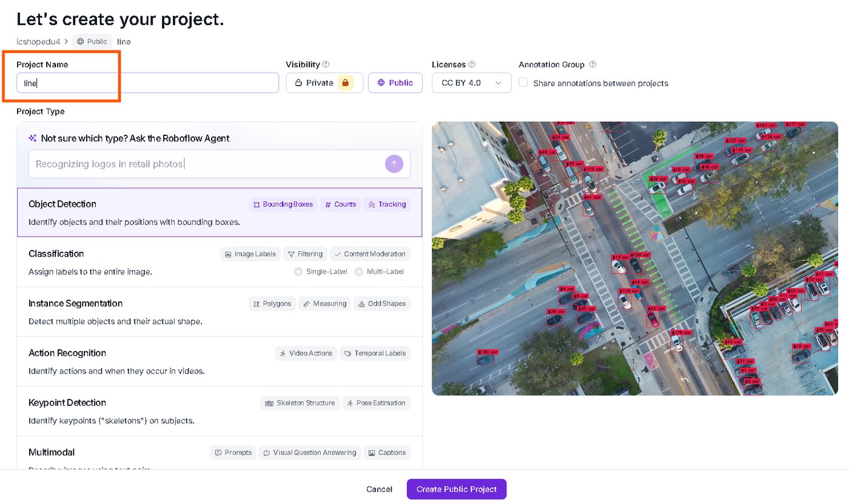849x504 pixels.
Task: Select the Multi-Label radio option
Action: pyautogui.click(x=359, y=272)
